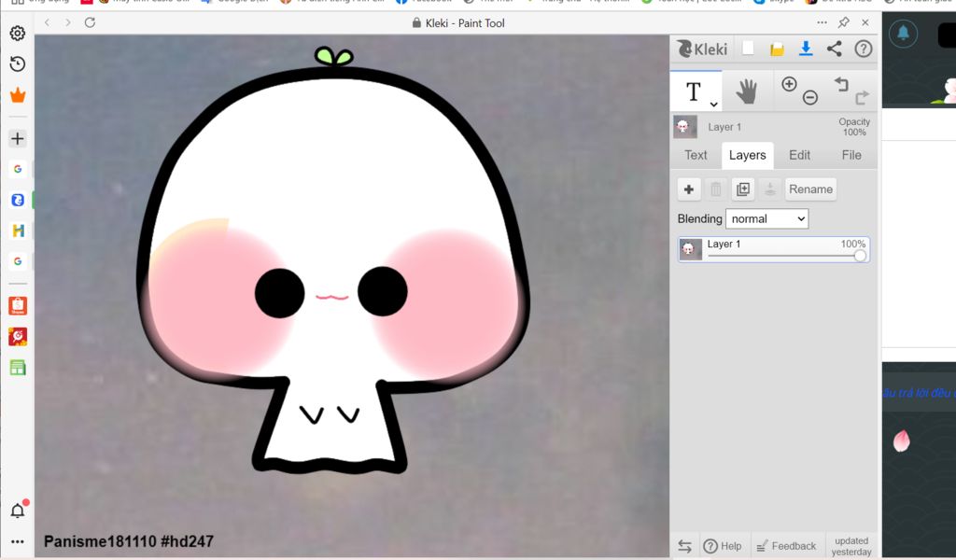Click the Layer 1 preview in the tool header

(685, 127)
